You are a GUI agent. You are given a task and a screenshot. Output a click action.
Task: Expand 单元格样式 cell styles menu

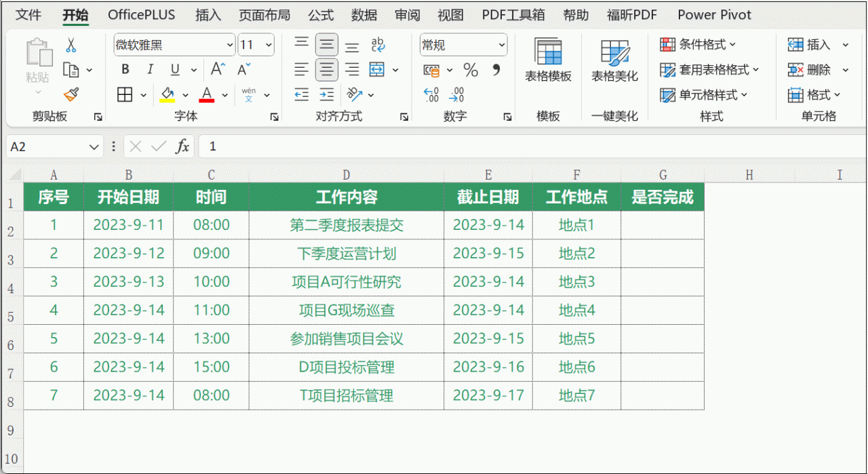704,95
